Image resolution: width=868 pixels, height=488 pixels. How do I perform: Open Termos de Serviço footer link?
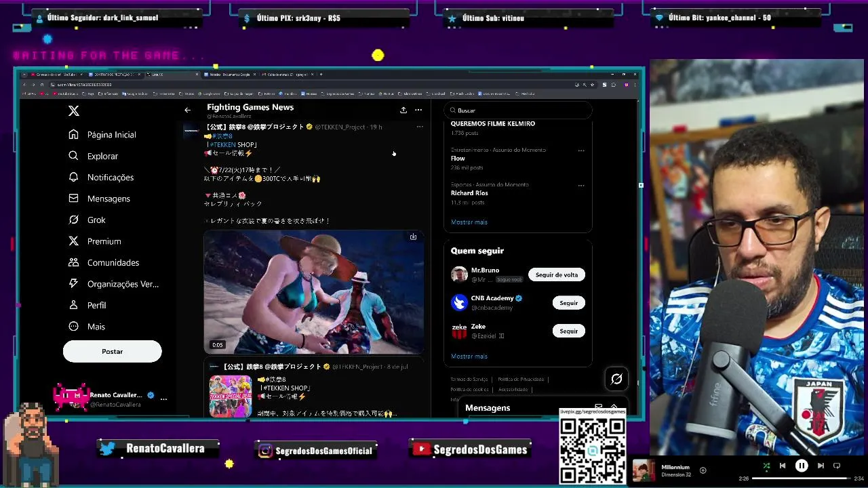click(469, 380)
